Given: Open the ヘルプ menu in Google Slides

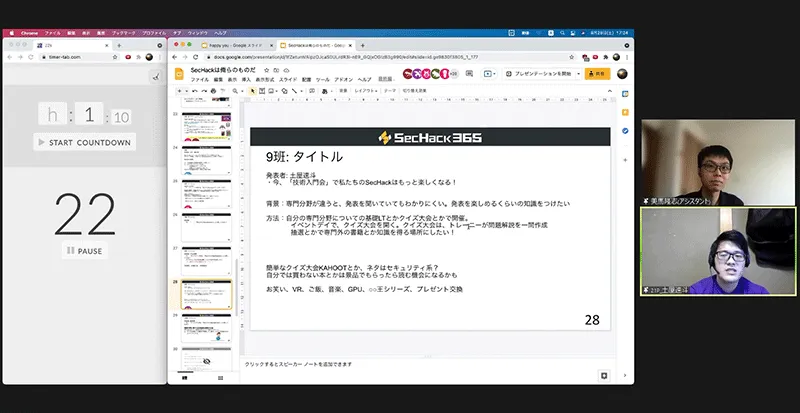Looking at the screenshot, I should (x=364, y=80).
